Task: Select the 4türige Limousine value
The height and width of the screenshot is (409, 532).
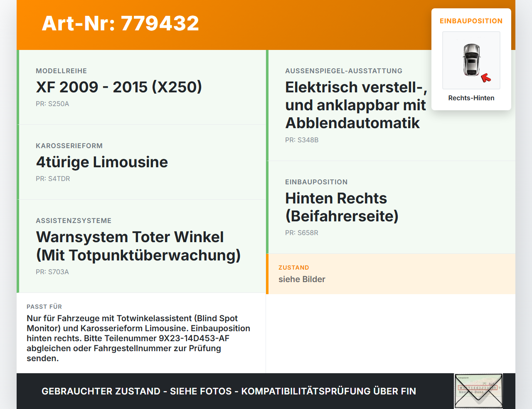Action: tap(102, 162)
